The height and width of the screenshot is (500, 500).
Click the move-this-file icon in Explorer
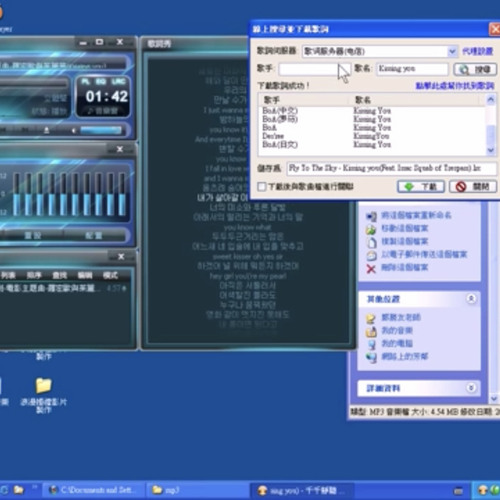371,229
